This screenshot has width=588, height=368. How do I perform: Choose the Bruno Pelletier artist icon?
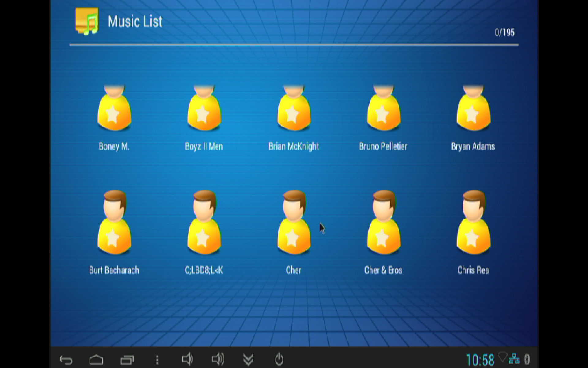(x=383, y=109)
